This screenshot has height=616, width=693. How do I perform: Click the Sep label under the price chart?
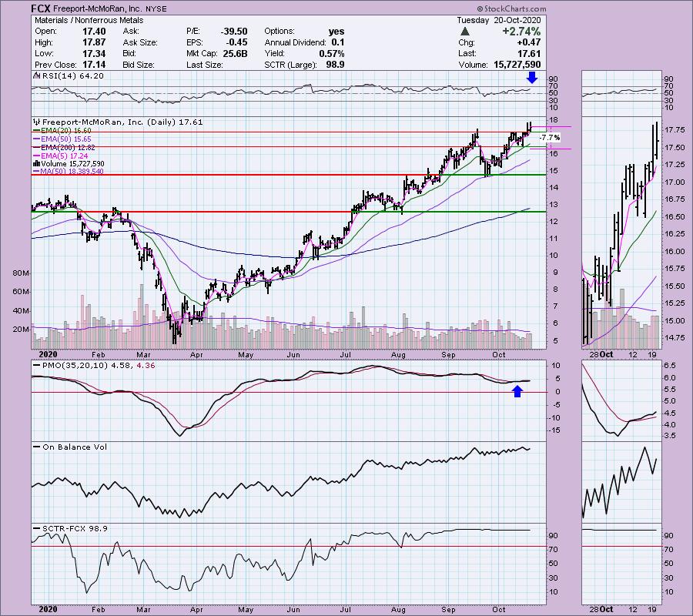point(448,355)
